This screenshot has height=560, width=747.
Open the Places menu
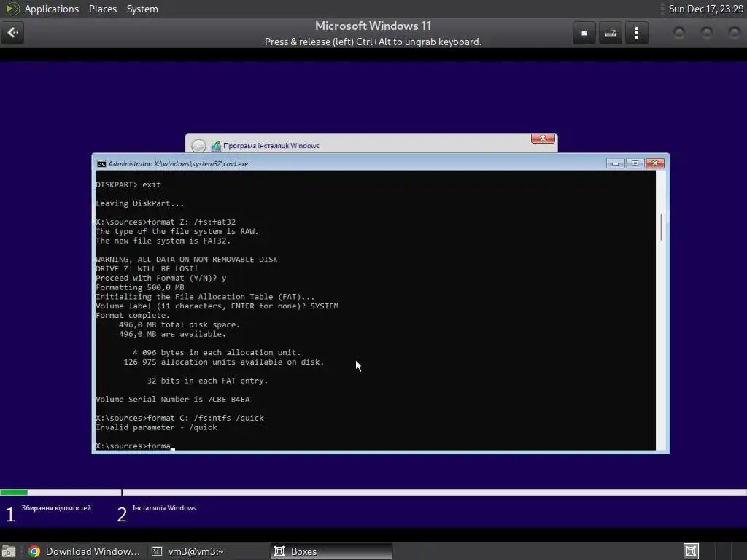pos(102,9)
